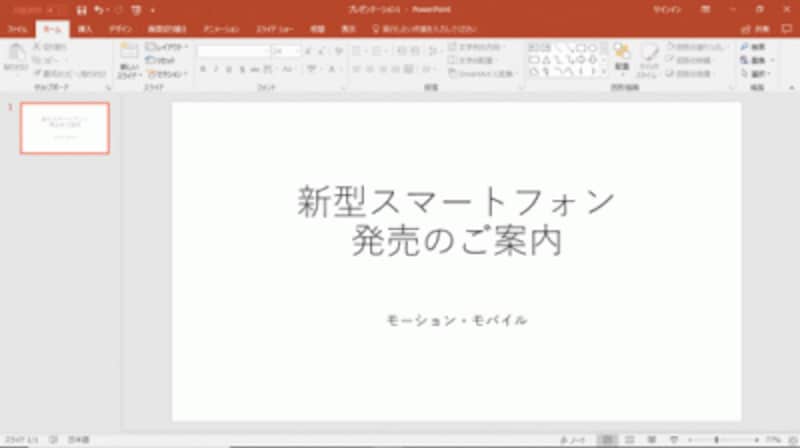This screenshot has height=448, width=800.
Task: Open the change case (Aa) dropdown
Action: tap(288, 69)
